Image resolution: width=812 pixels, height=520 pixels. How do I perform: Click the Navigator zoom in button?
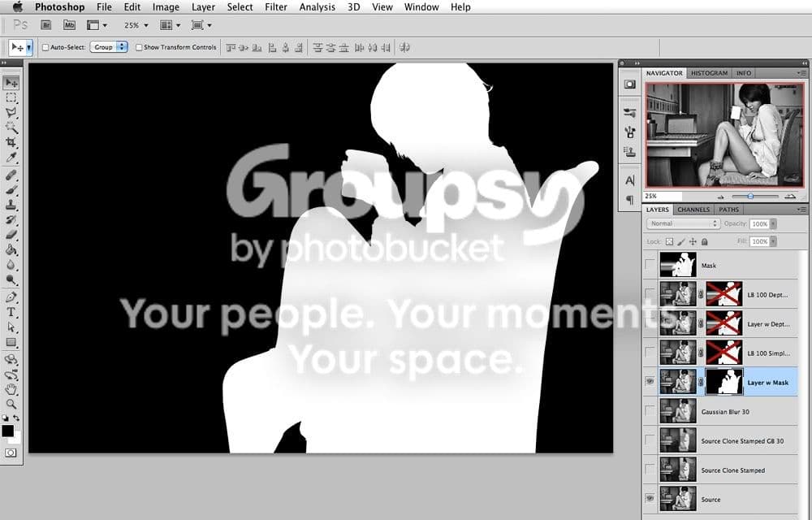pos(790,197)
